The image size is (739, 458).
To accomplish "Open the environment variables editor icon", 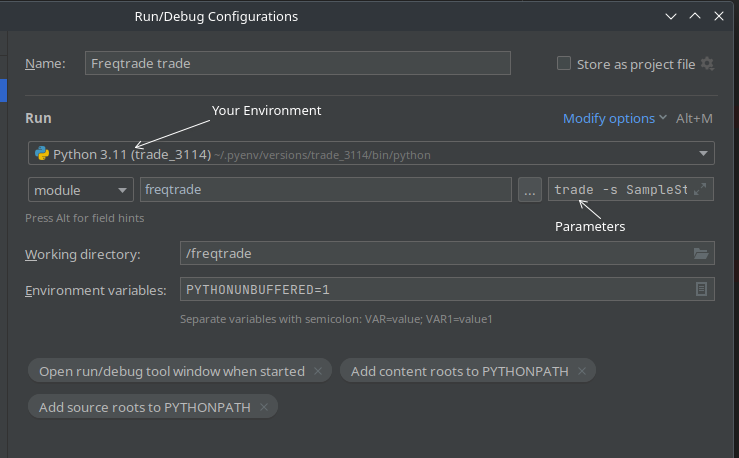I will click(701, 289).
